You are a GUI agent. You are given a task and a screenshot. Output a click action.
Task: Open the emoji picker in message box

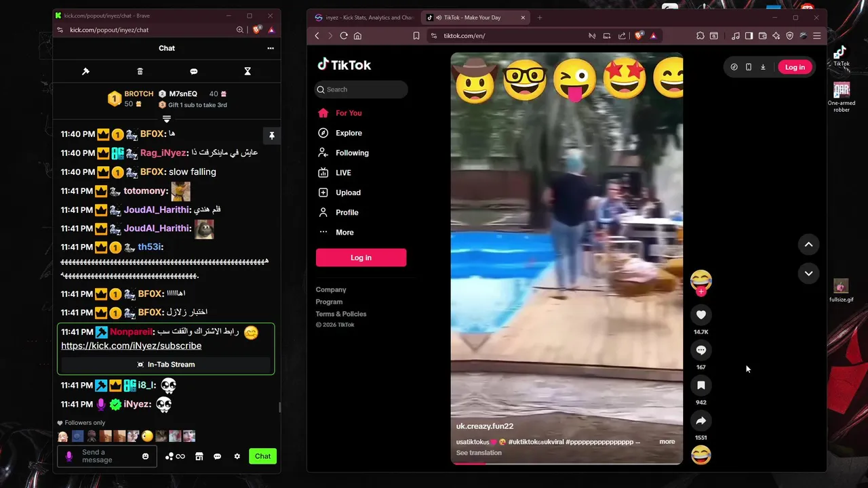pos(145,456)
